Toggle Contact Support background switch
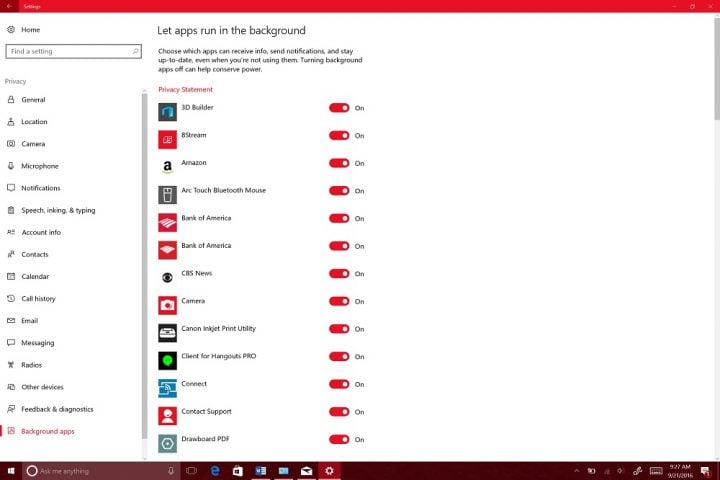This screenshot has height=480, width=720. coord(339,412)
